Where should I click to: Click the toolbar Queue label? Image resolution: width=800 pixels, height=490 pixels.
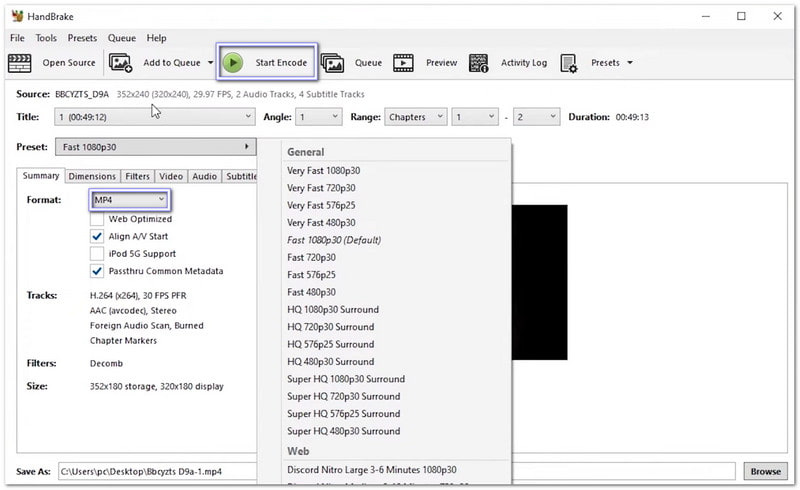368,63
